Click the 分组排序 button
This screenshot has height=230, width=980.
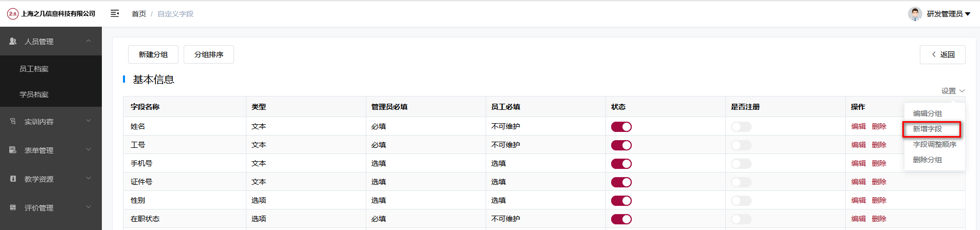coord(209,54)
